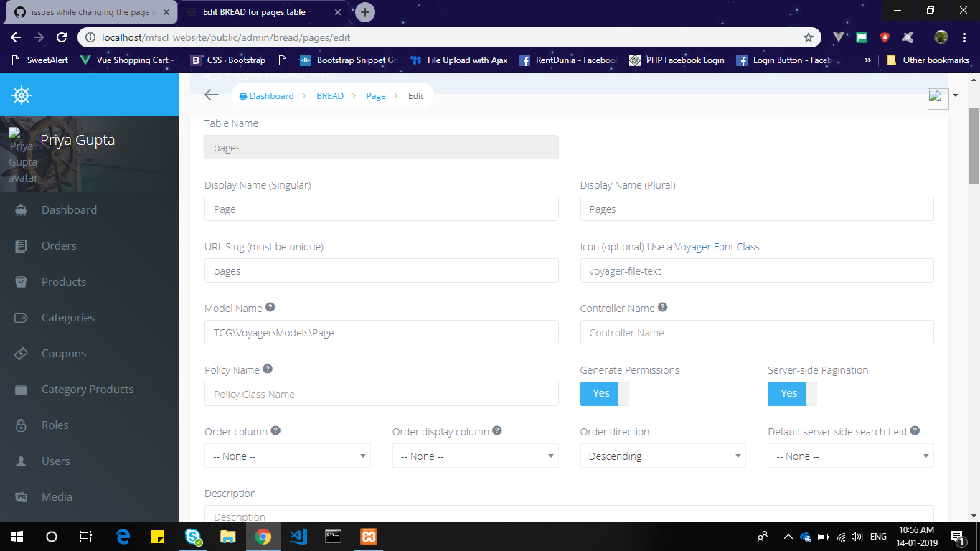Image resolution: width=980 pixels, height=551 pixels.
Task: Select Category Products in the sidebar menu
Action: click(x=87, y=389)
